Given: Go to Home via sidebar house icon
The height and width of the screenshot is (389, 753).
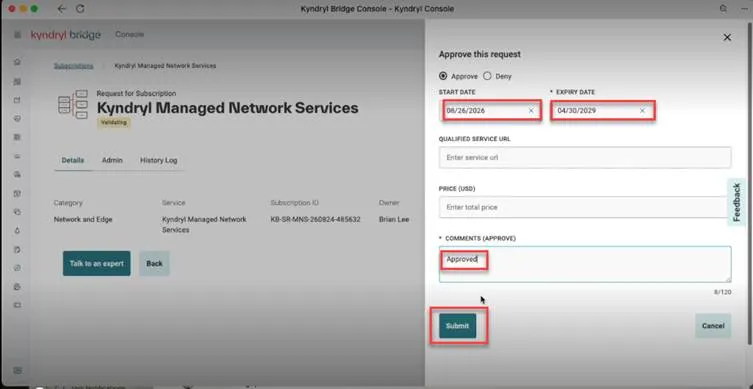Looking at the screenshot, I should coord(18,62).
